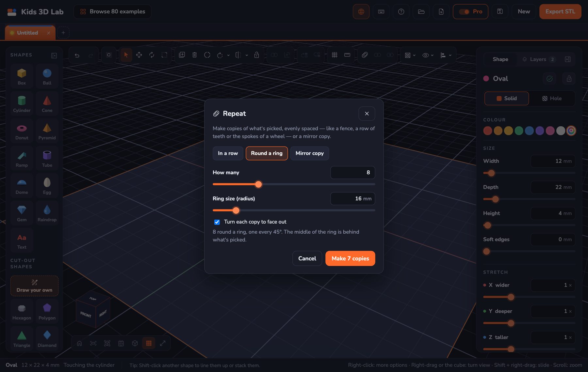Add a Donut shape
Viewport: 588px width, 372px height.
(x=22, y=131)
